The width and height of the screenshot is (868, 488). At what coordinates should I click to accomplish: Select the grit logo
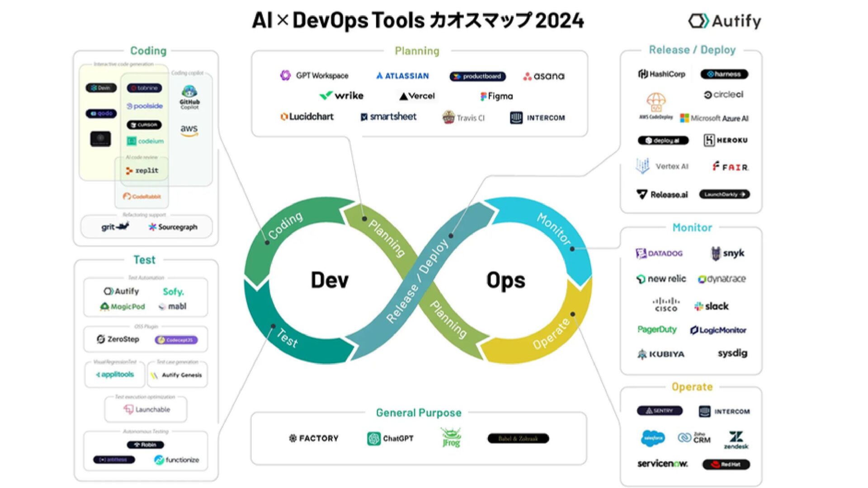(115, 226)
